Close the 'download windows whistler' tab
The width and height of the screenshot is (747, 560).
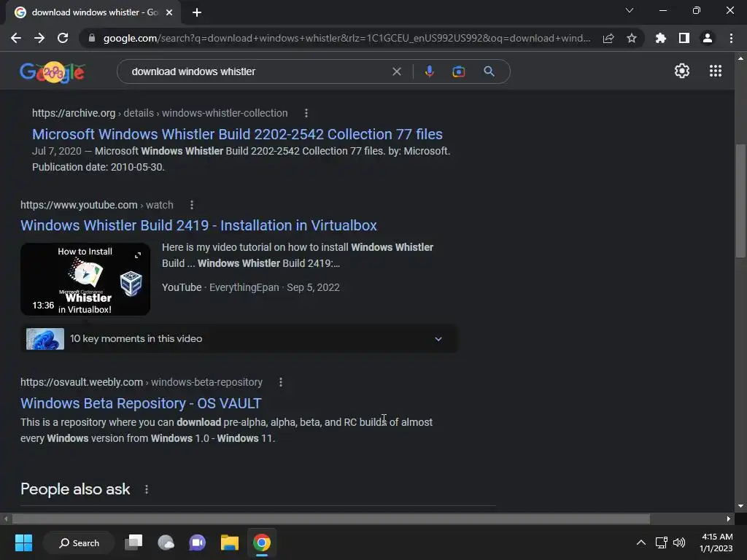click(169, 12)
